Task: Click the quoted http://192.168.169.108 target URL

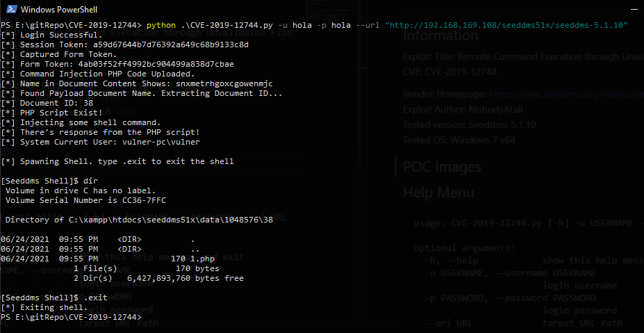Action: [506, 25]
